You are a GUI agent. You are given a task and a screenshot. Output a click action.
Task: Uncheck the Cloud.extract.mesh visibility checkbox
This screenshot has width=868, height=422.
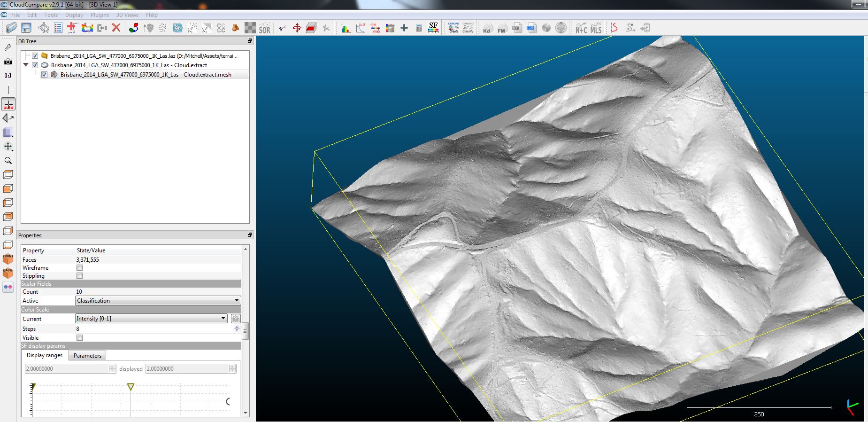click(44, 74)
